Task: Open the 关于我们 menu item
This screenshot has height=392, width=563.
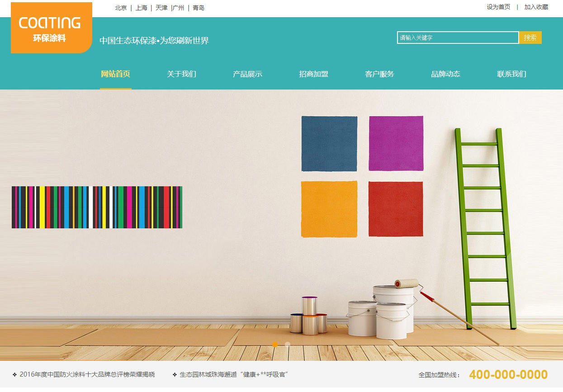Action: (182, 74)
